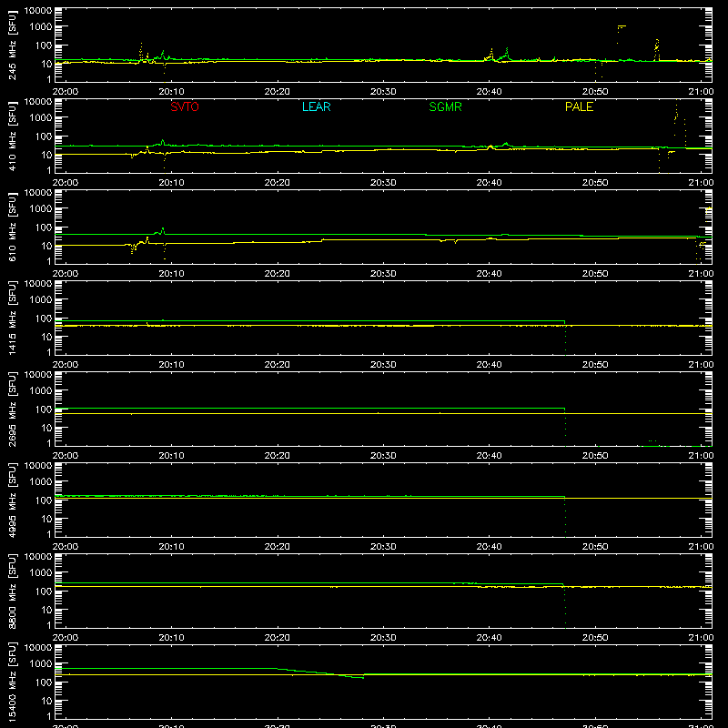Click the 21:00 tick under the 410 MHz plot
Screen dimensions: 728x728
(701, 183)
